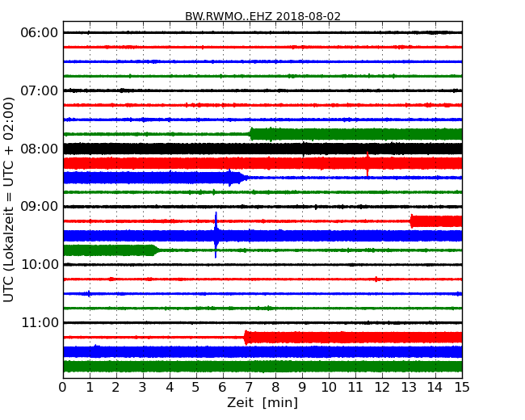Click the thick black 08:00 trace

[x=262, y=149]
